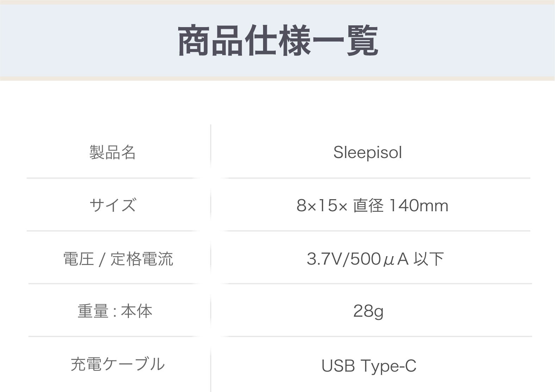Select the サイズ row label
Screen dimensions: 555x392
pos(112,205)
